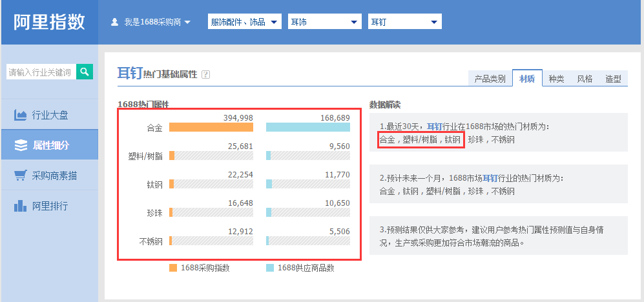Click the industry keyword search field
Viewport: 644px width, 302px height.
[40, 72]
